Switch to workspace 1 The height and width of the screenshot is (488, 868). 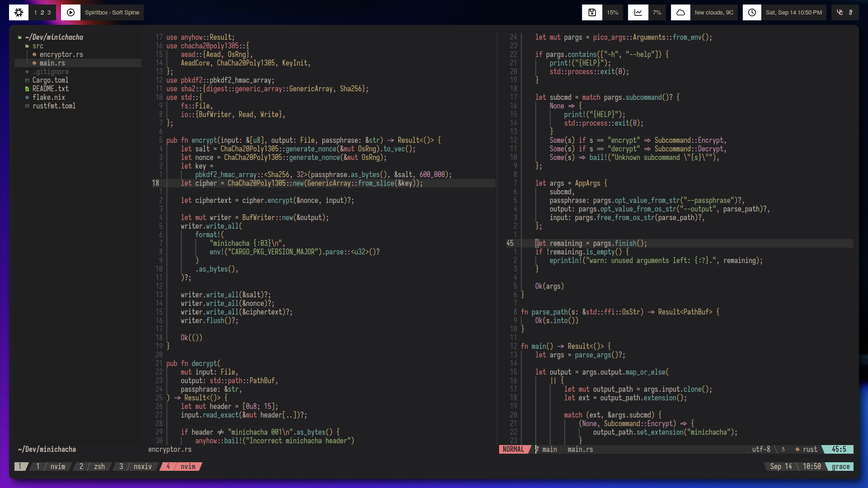pos(35,13)
